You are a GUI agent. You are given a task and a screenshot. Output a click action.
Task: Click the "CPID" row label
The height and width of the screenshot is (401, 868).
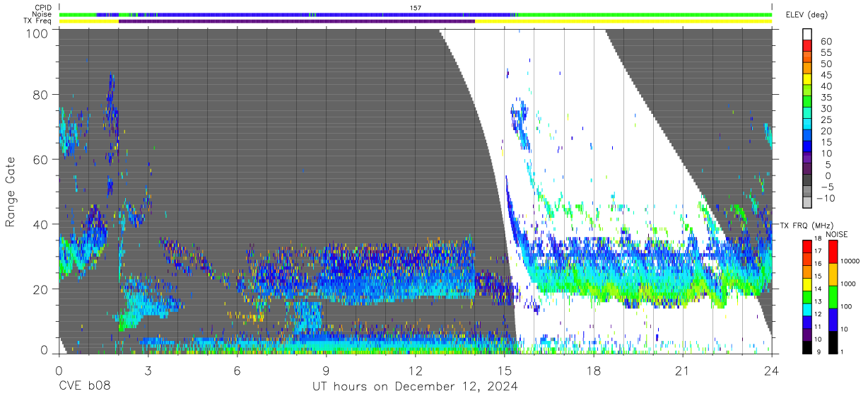(43, 8)
